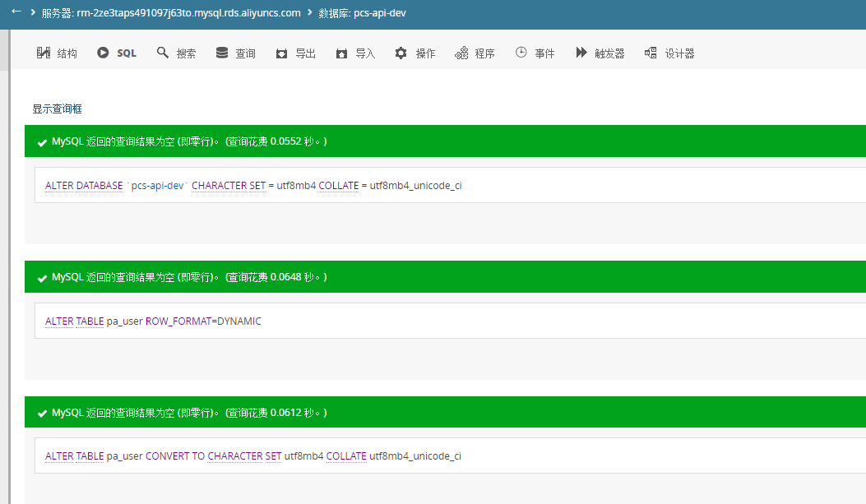The width and height of the screenshot is (866, 504).
Task: Open server rm-2ze3taps491097j63to breadcrumb link
Action: tap(171, 12)
